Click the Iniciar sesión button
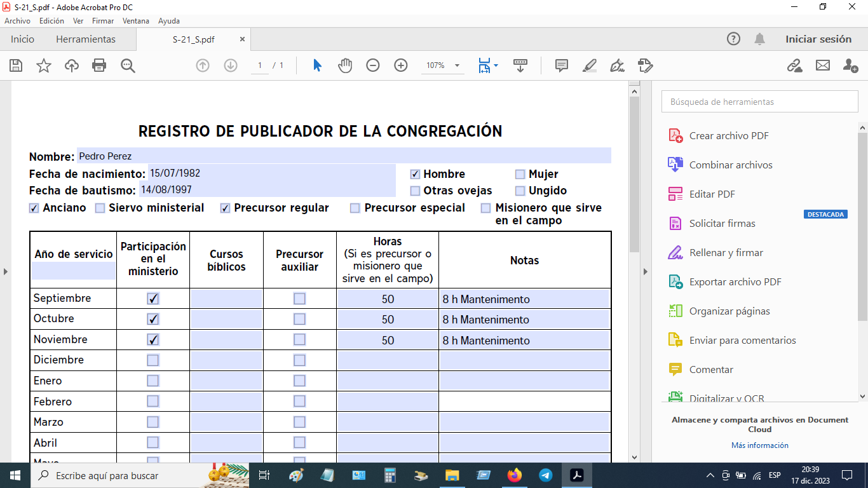Image resolution: width=868 pixels, height=488 pixels. [x=818, y=39]
